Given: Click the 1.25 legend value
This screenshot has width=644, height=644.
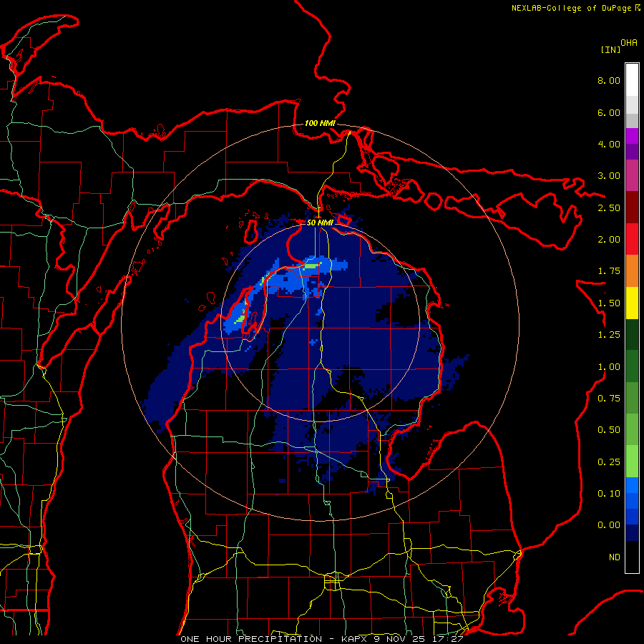Looking at the screenshot, I should (x=609, y=335).
